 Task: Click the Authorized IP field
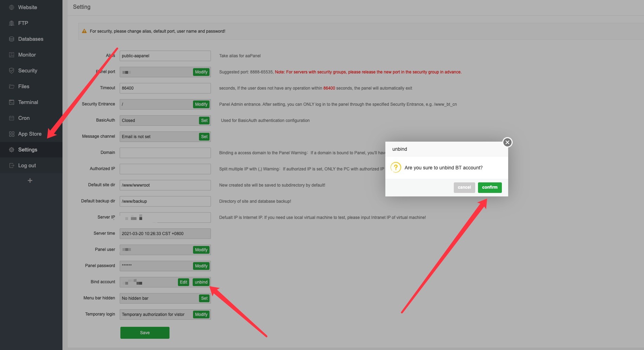165,169
